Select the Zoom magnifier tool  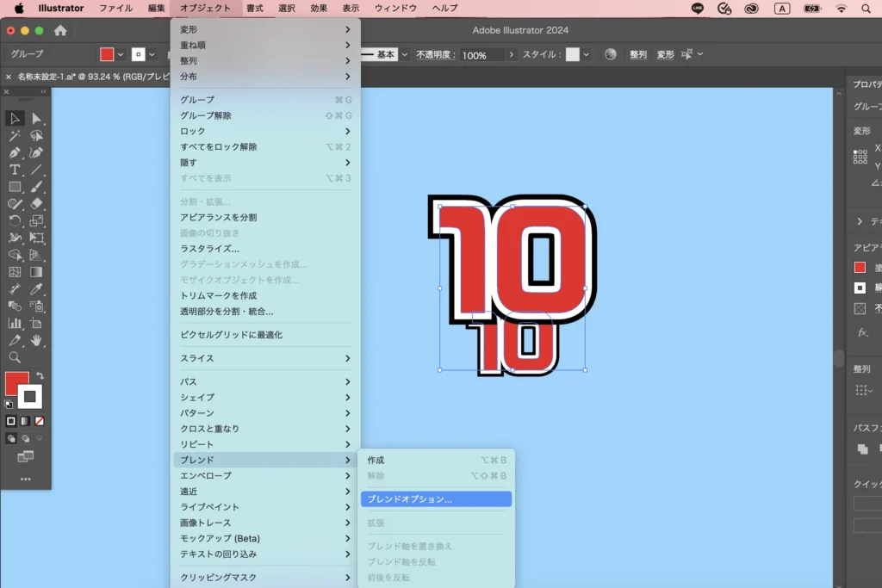[x=15, y=357]
